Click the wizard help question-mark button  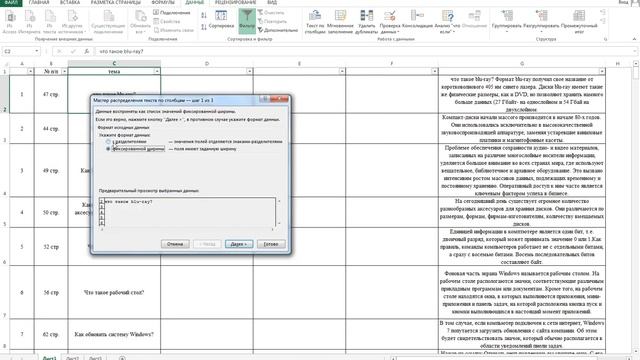[264, 99]
